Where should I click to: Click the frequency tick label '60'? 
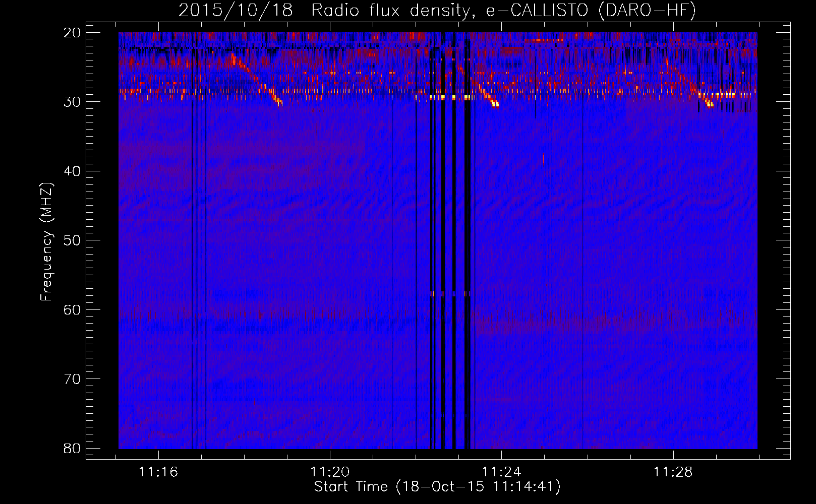(x=72, y=310)
